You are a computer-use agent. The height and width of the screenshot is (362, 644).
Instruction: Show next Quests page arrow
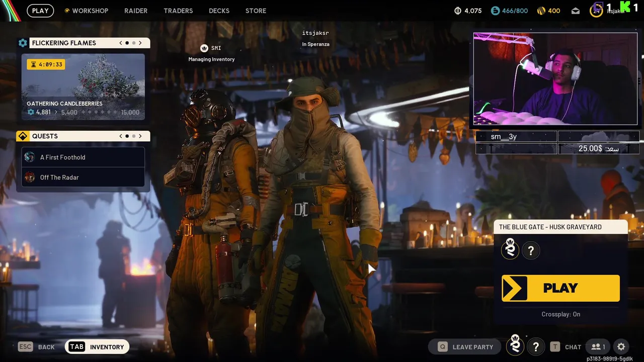(140, 136)
